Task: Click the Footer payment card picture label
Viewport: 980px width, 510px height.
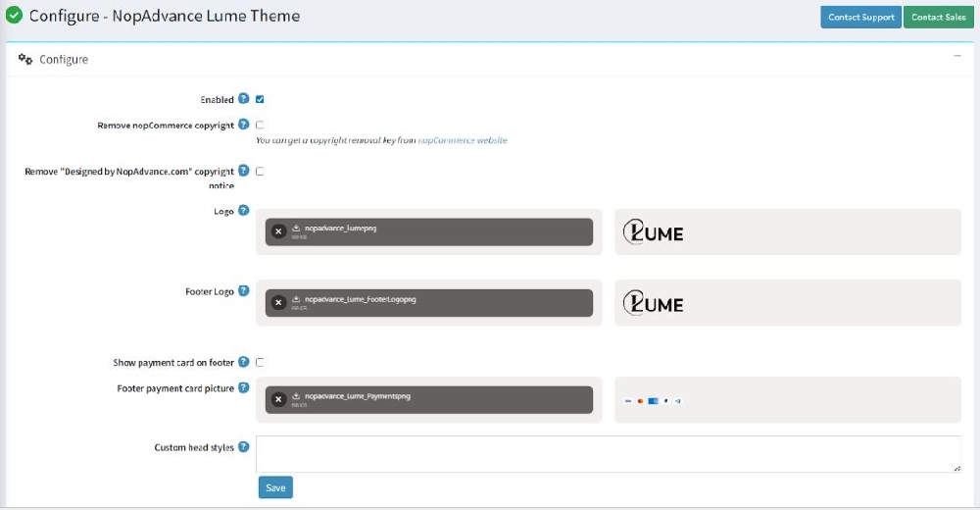Action: point(175,388)
